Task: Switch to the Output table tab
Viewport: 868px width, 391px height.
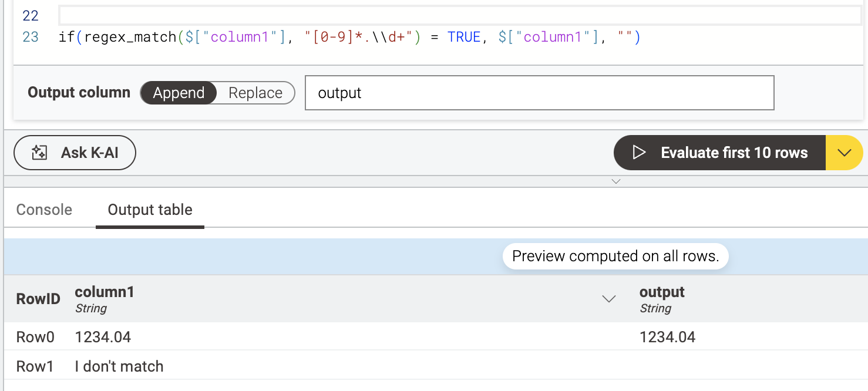Action: tap(150, 210)
